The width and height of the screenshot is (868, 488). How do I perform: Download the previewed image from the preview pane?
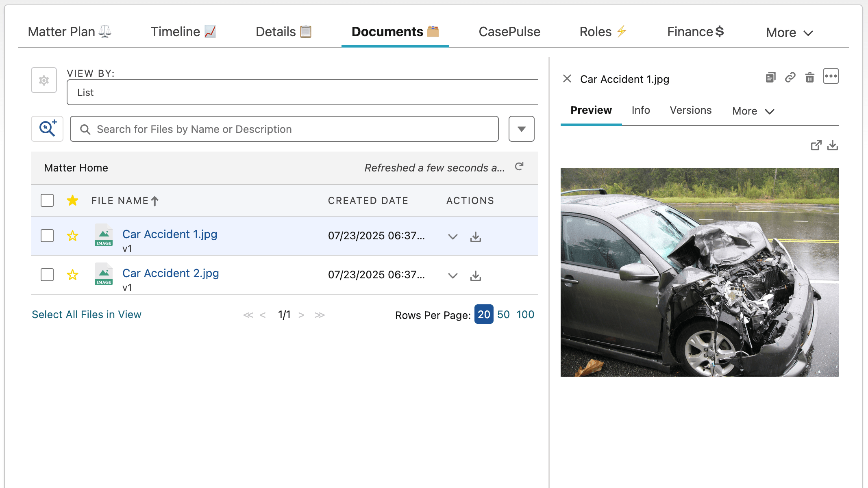833,145
